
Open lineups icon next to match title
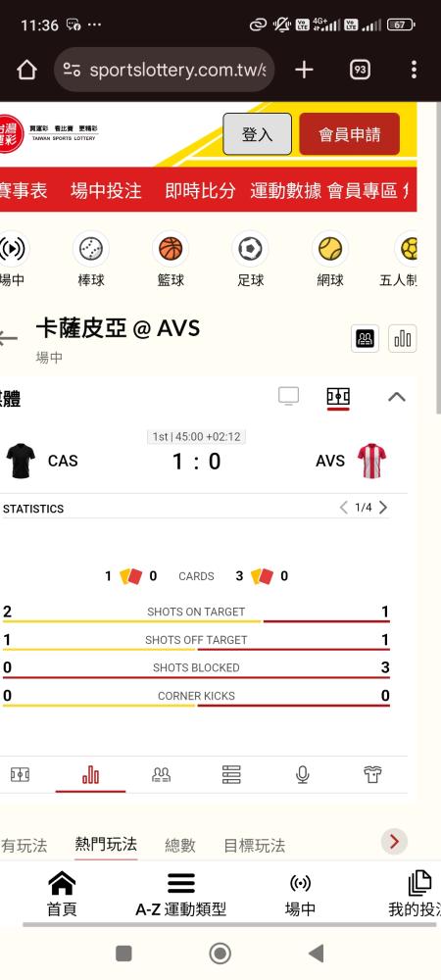coord(365,339)
